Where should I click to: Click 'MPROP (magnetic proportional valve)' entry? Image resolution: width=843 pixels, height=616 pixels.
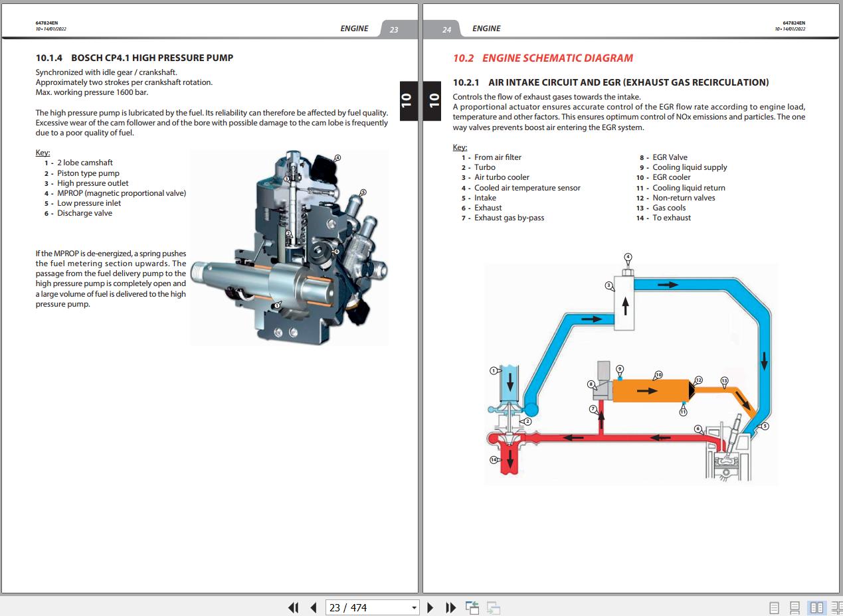[122, 193]
